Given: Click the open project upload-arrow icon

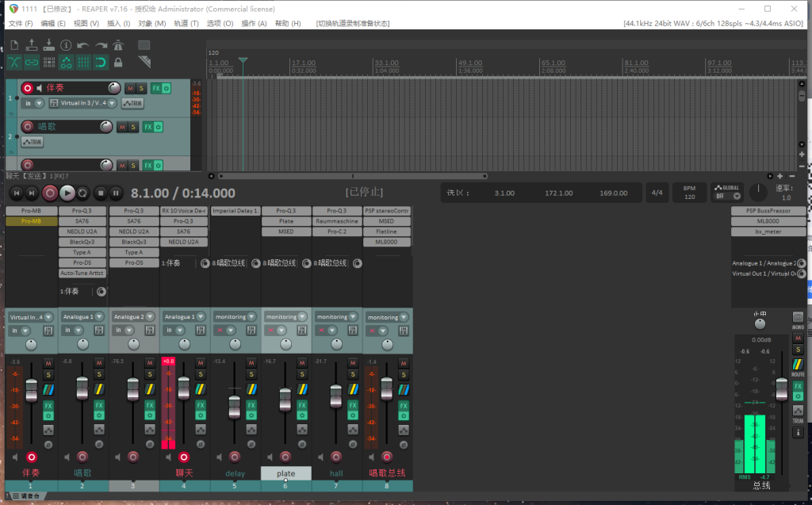Looking at the screenshot, I should [x=32, y=45].
